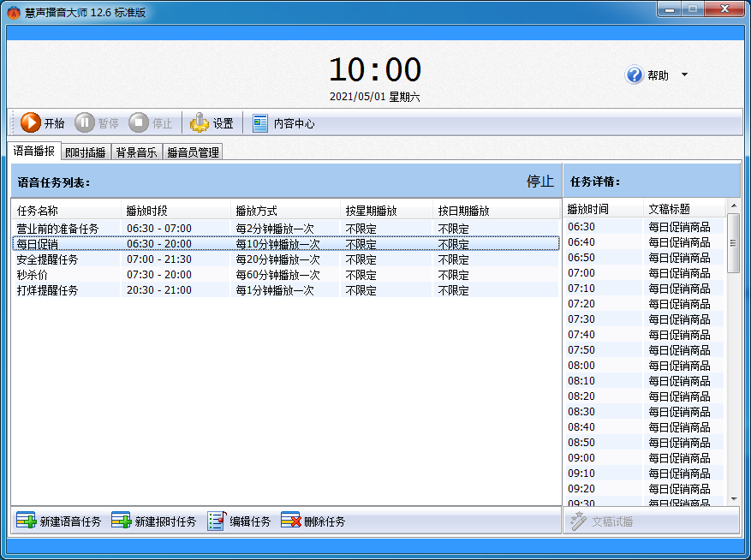Select the 安全提醒任务 row in the task list
Viewport: 751px width, 560px height.
(x=48, y=259)
